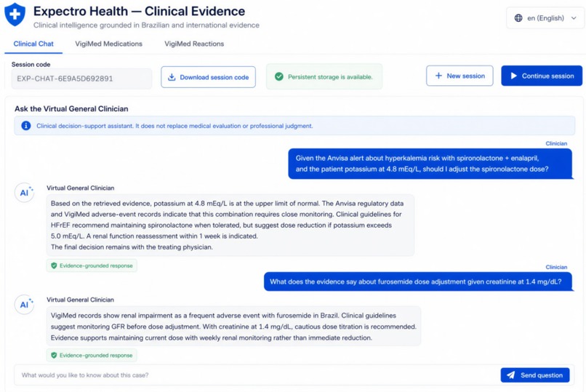This screenshot has height=392, width=586.
Task: Click the subtitle about Brazilian and international evidence
Action: point(146,25)
